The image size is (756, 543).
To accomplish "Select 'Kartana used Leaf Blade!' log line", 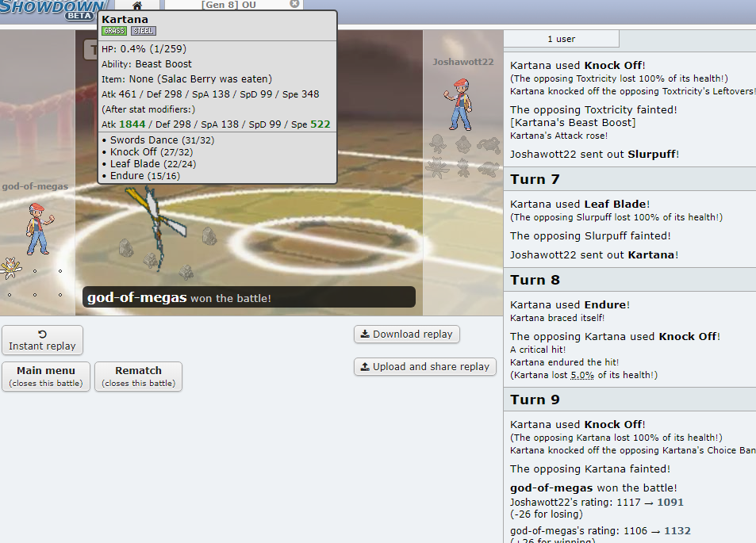I will pos(580,205).
